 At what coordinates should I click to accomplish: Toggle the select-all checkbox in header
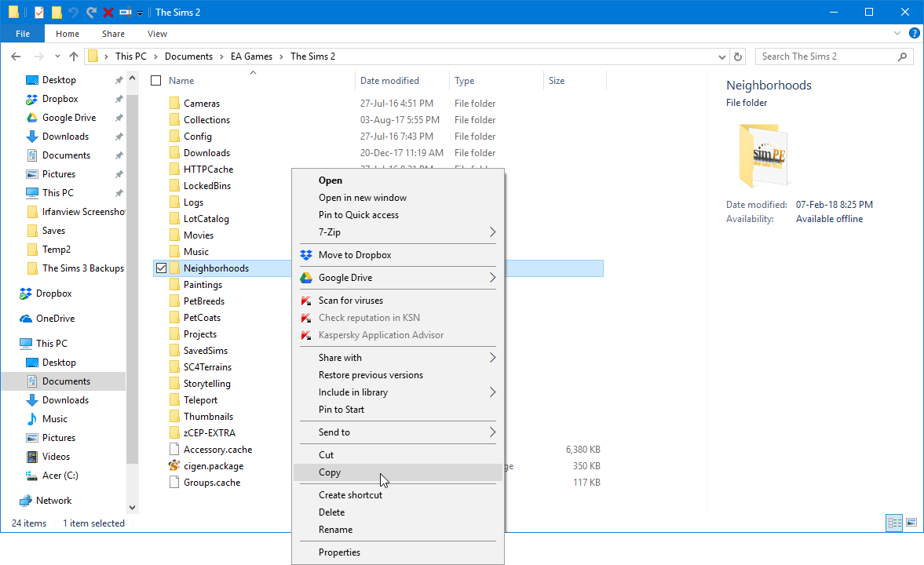pos(155,81)
